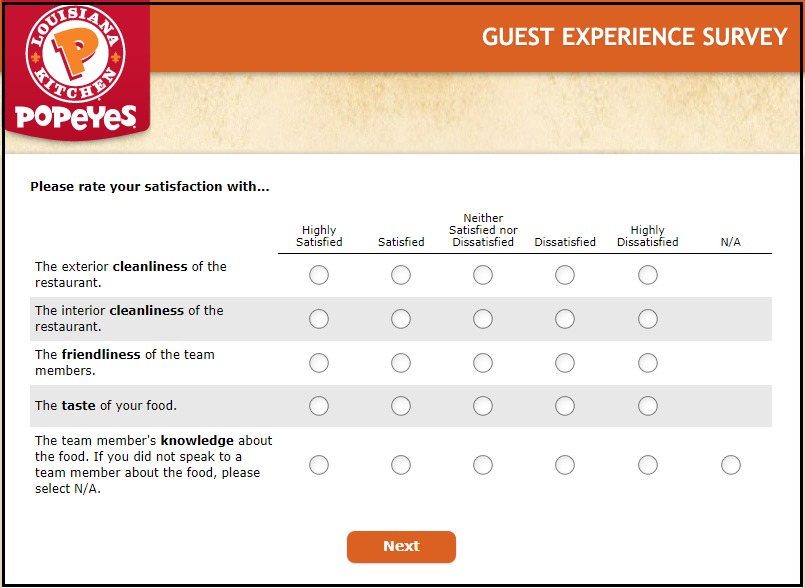Image resolution: width=805 pixels, height=588 pixels.
Task: Rate team member friendliness as Highly Satisfied
Action: 318,363
